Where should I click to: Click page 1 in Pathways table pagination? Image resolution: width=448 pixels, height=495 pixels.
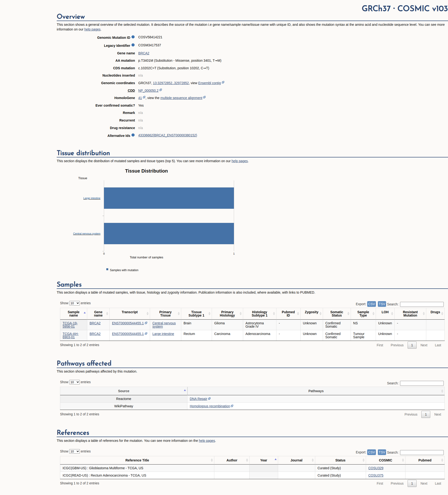click(426, 414)
